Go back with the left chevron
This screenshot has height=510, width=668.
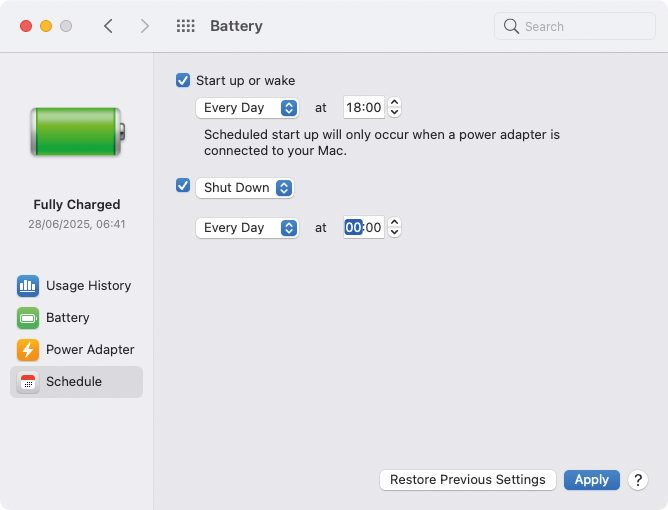[108, 26]
